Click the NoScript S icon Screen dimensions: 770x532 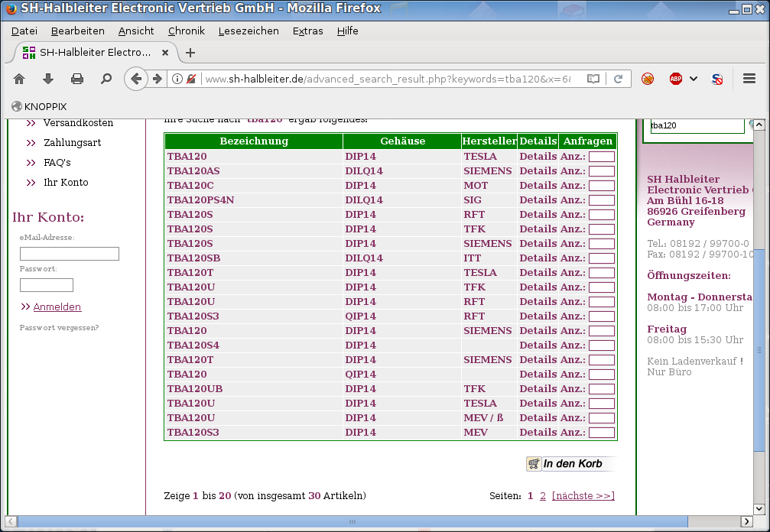point(717,79)
